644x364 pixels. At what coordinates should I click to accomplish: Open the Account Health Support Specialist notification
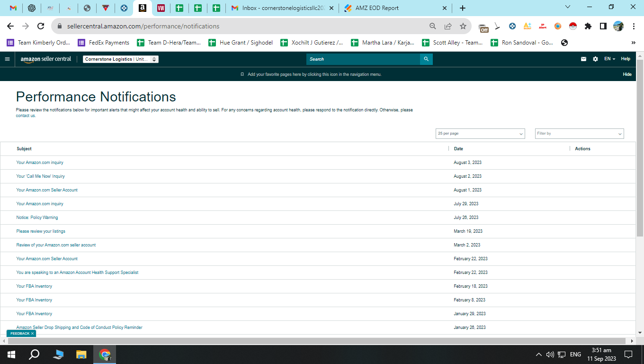(77, 273)
